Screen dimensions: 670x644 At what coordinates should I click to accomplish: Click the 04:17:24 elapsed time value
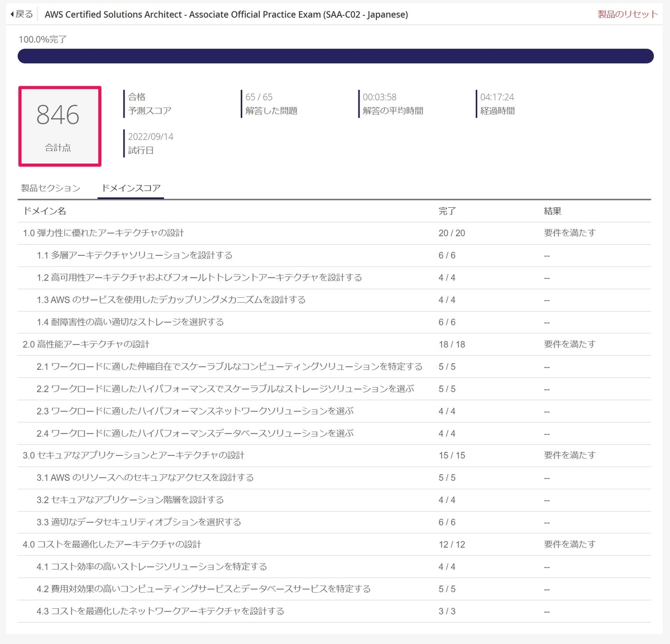[497, 97]
